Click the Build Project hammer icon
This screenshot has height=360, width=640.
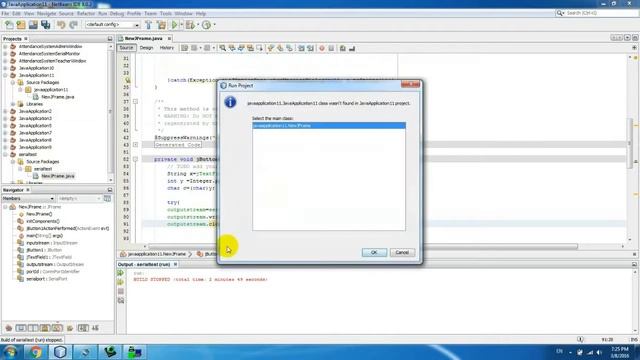point(149,25)
